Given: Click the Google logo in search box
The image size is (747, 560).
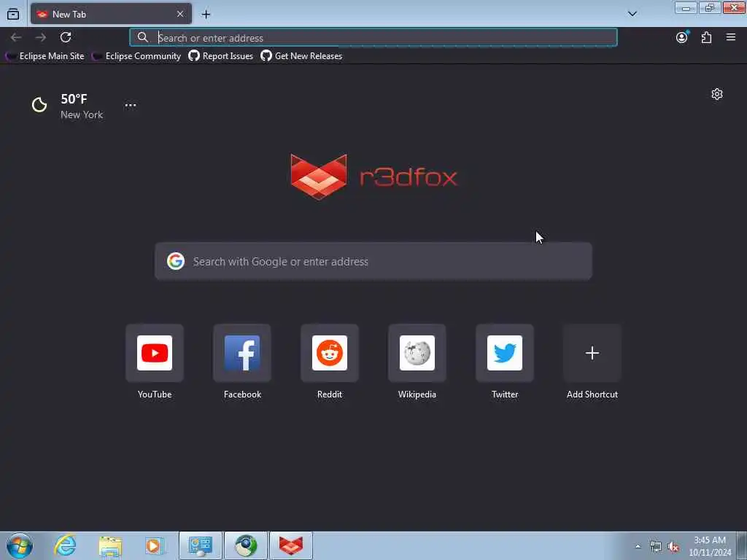Looking at the screenshot, I should (176, 262).
